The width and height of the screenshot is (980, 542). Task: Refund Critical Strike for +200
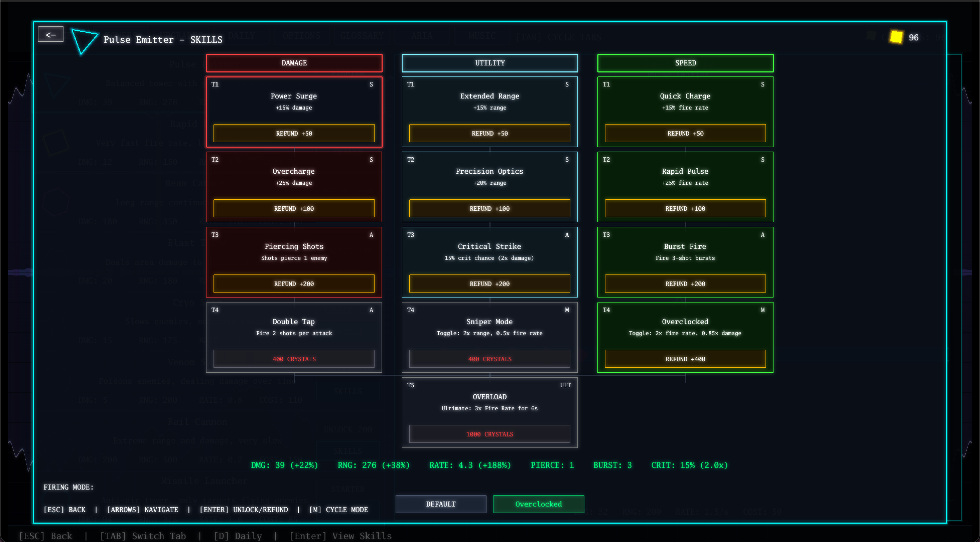[490, 284]
